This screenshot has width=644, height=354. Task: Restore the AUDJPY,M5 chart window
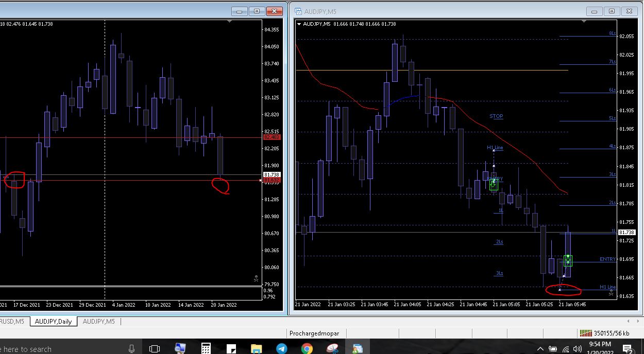point(612,11)
